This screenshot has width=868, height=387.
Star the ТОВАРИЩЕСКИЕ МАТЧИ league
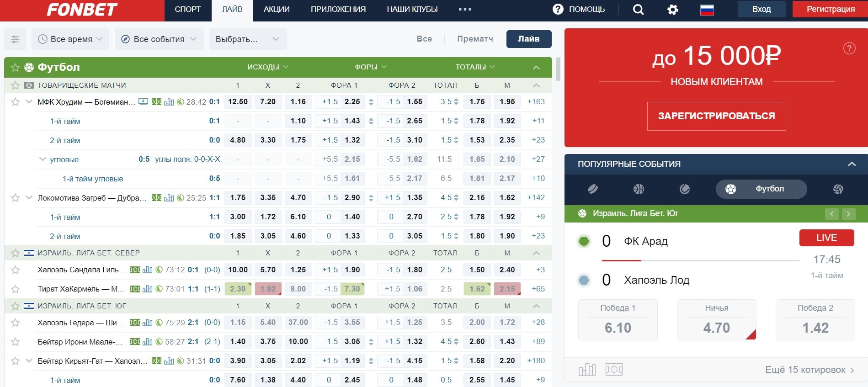pyautogui.click(x=15, y=85)
